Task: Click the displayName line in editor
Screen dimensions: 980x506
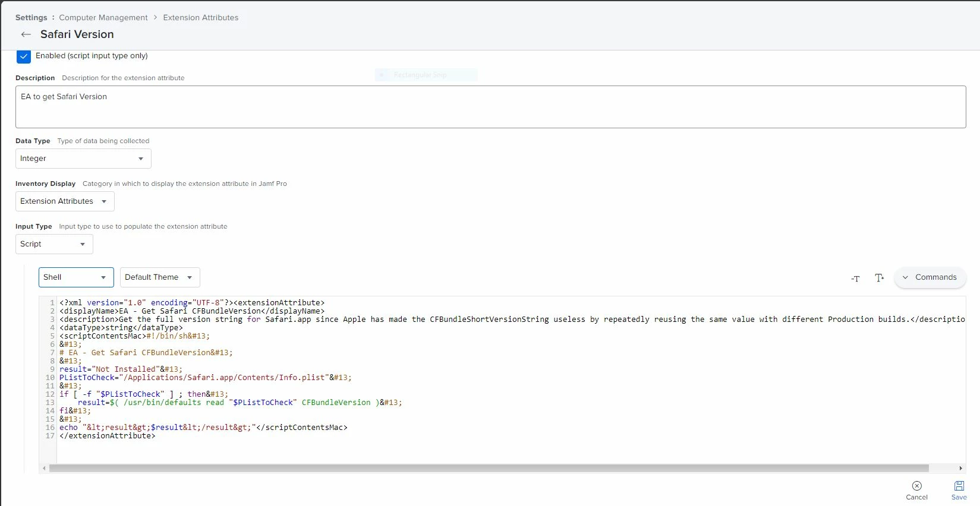Action: point(192,311)
